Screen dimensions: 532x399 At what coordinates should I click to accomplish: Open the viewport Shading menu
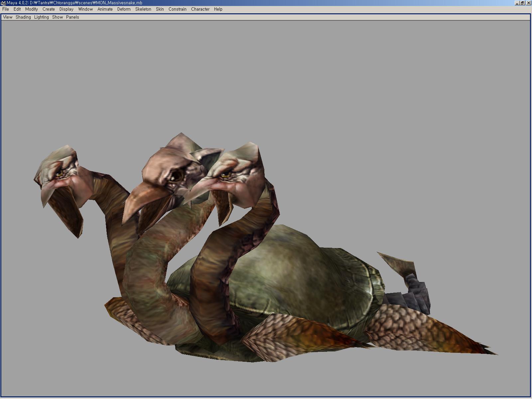coord(23,17)
